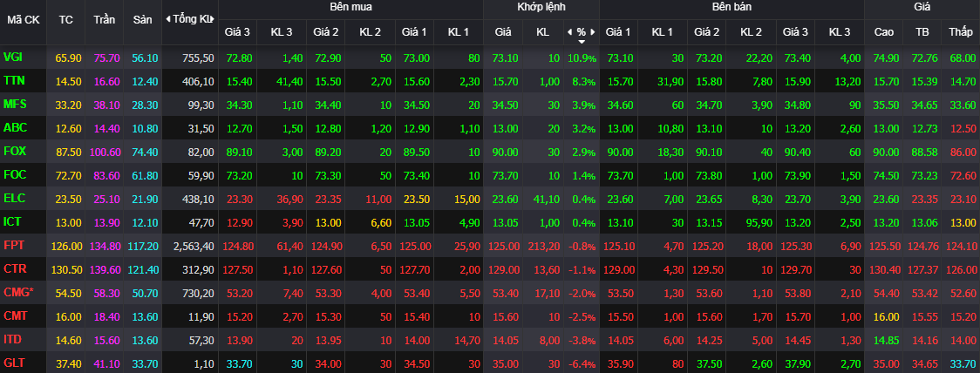Click the Bên bán group header
Image resolution: width=980 pixels, height=373 pixels.
point(732,8)
